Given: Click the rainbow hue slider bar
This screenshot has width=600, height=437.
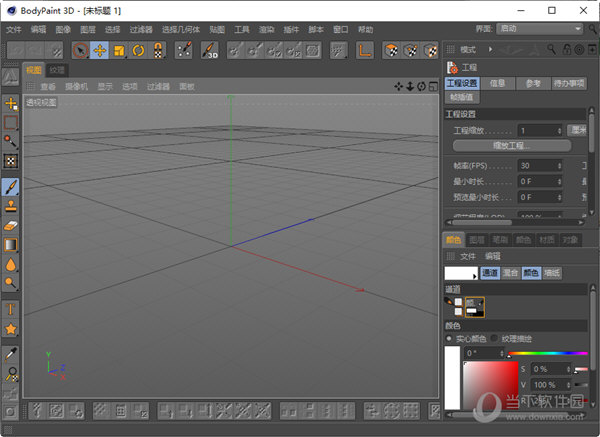Looking at the screenshot, I should pyautogui.click(x=548, y=353).
